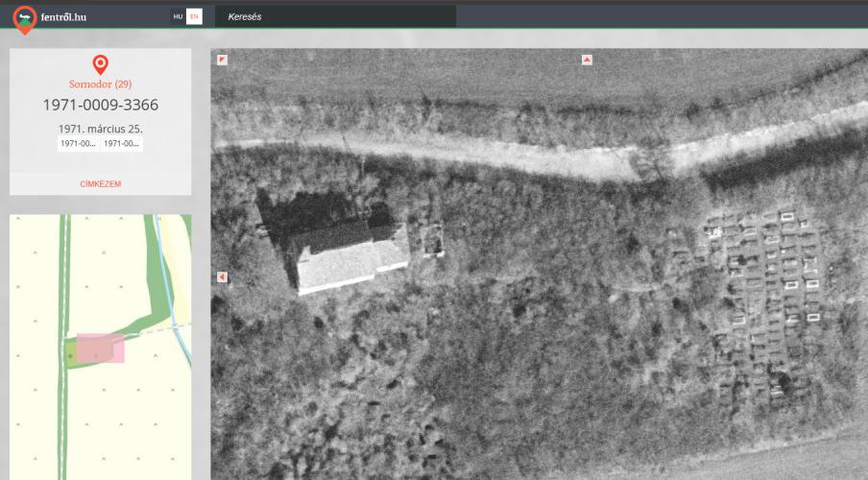This screenshot has width=868, height=480.
Task: Click into the Keresés search field
Action: coord(334,16)
